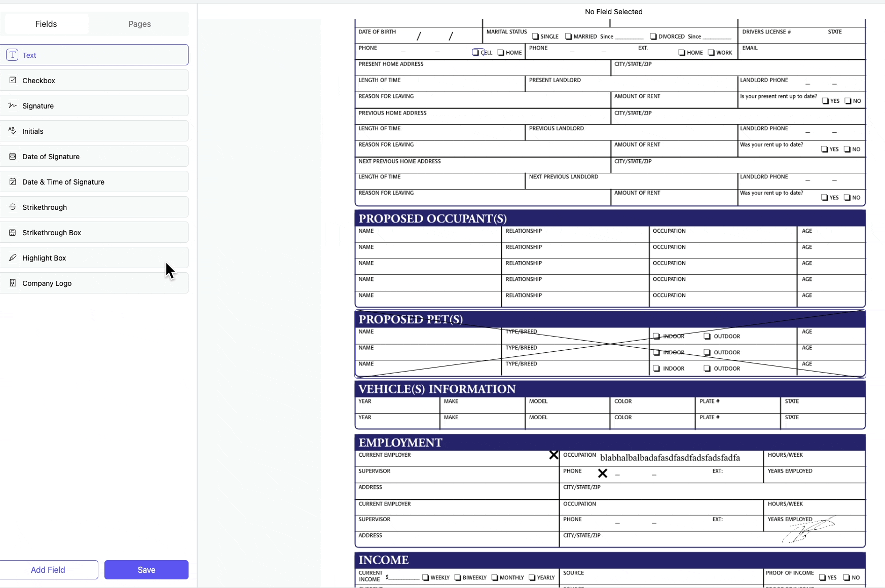This screenshot has width=885, height=588.
Task: Check the BIWEEKLY income checkbox
Action: pos(458,577)
